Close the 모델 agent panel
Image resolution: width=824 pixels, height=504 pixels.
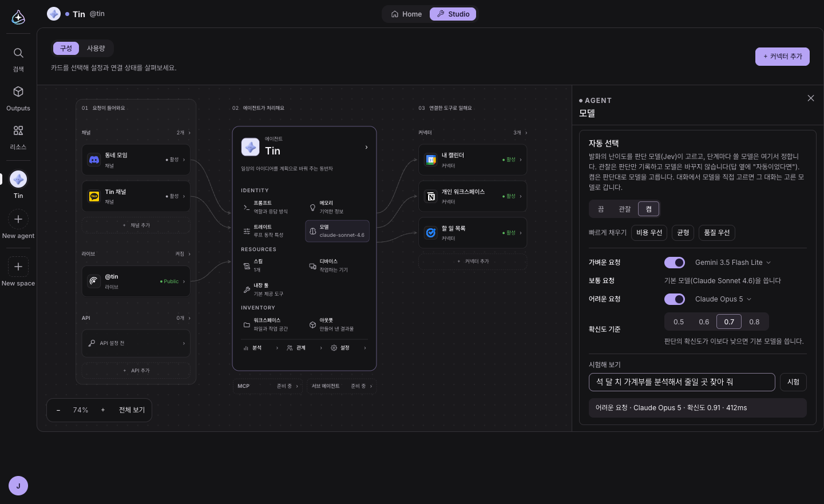[811, 98]
